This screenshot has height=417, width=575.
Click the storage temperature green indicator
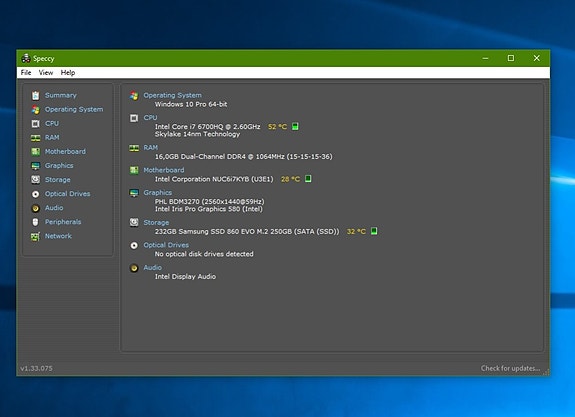click(x=374, y=231)
